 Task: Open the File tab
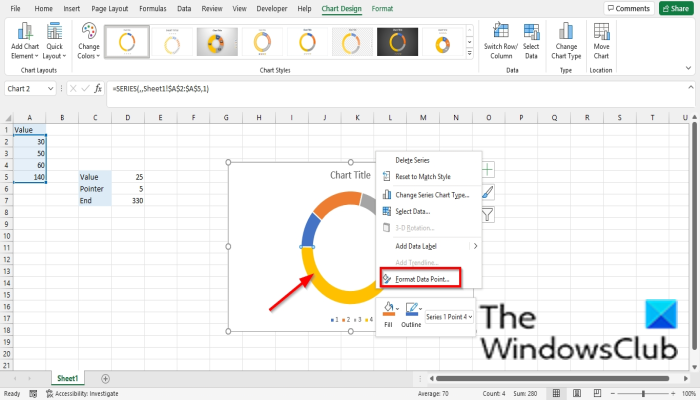[15, 8]
